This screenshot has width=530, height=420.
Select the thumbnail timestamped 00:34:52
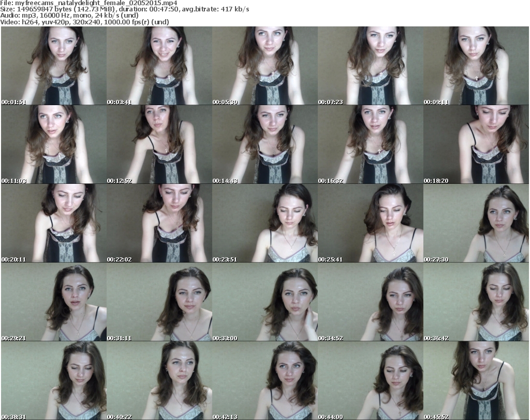click(371, 302)
